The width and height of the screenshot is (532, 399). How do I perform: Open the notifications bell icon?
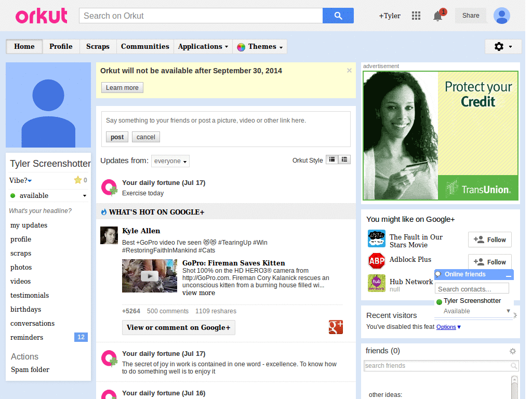coord(438,16)
